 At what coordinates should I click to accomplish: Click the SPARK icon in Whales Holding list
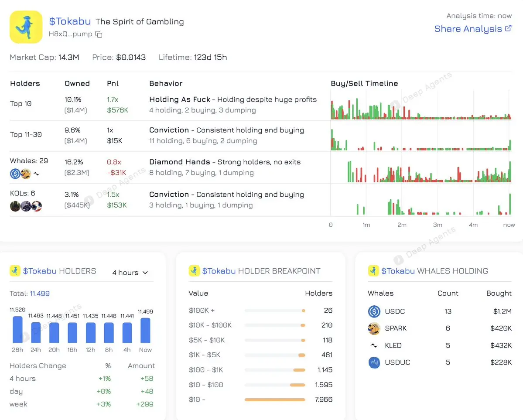[374, 328]
